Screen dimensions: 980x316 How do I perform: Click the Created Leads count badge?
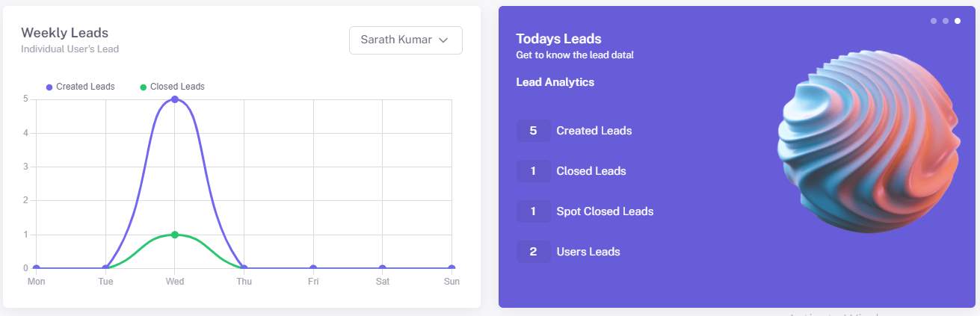click(x=533, y=131)
